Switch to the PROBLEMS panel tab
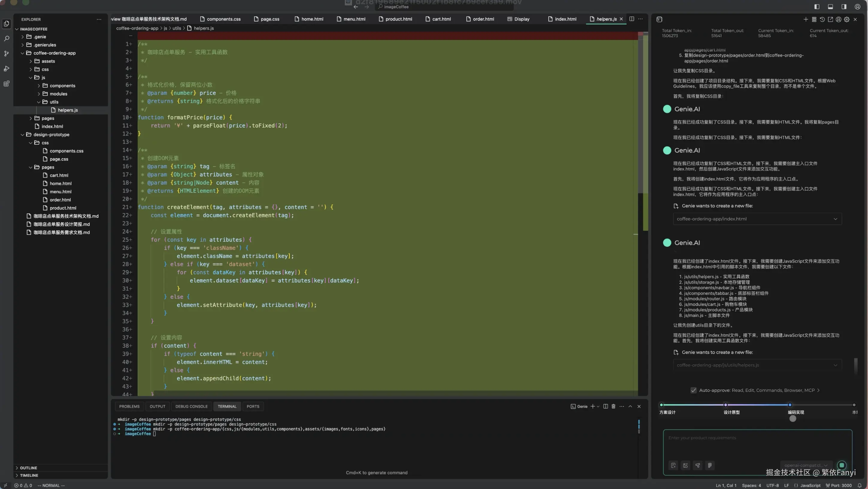 coord(129,406)
